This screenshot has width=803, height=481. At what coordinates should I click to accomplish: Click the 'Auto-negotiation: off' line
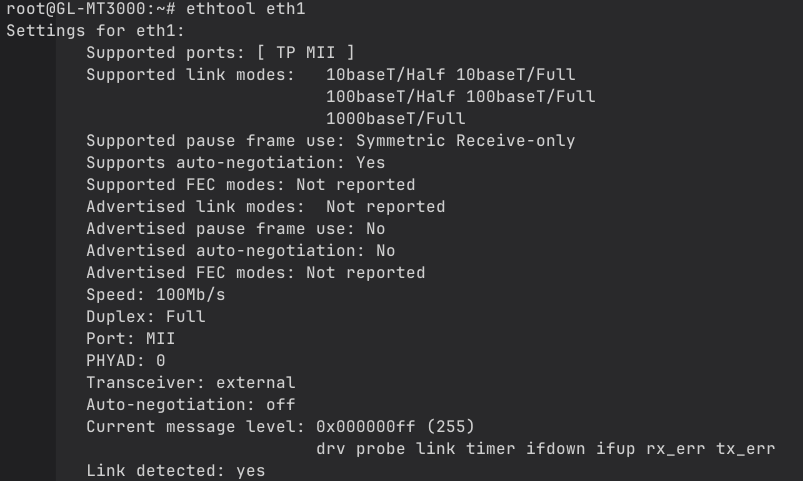pyautogui.click(x=190, y=404)
